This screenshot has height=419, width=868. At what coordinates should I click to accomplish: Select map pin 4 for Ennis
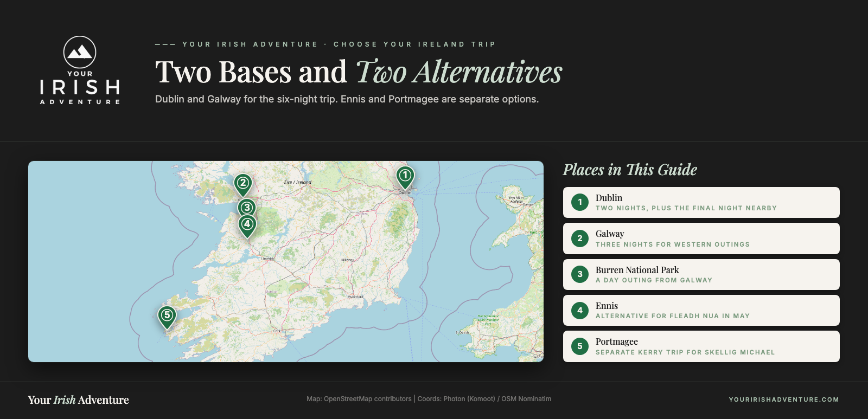point(247,226)
